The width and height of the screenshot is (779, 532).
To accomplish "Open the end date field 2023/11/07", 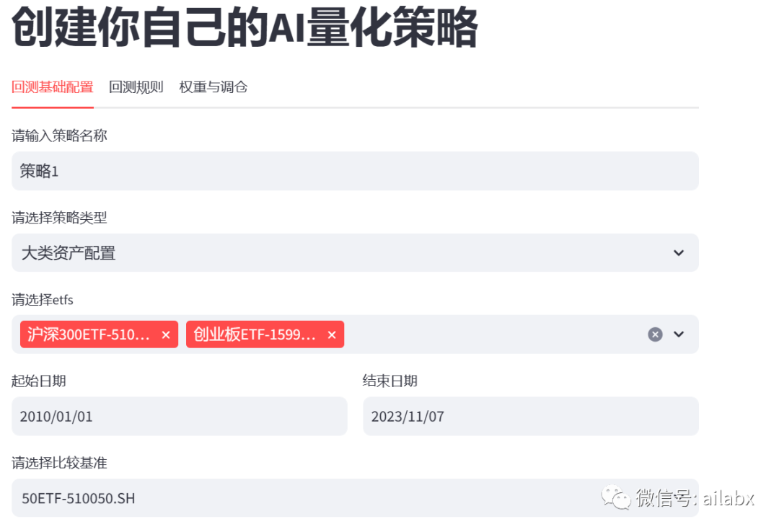I will click(530, 416).
